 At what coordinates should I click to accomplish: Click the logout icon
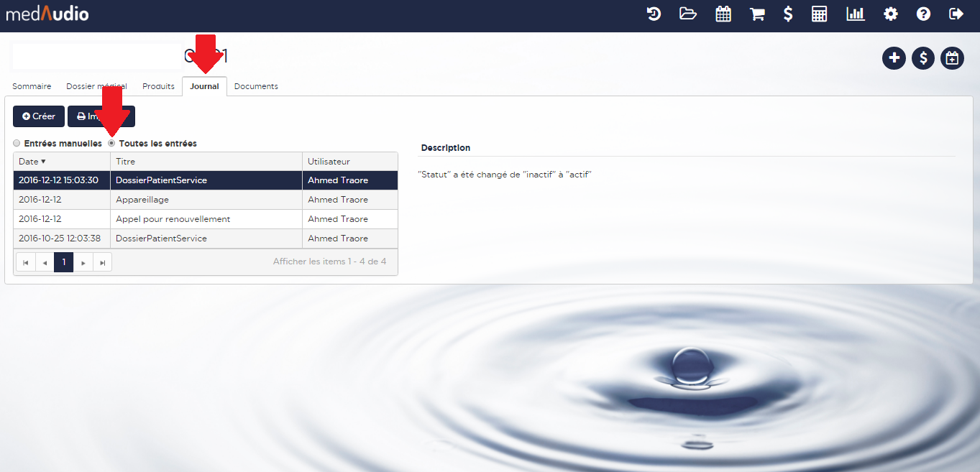click(x=956, y=14)
